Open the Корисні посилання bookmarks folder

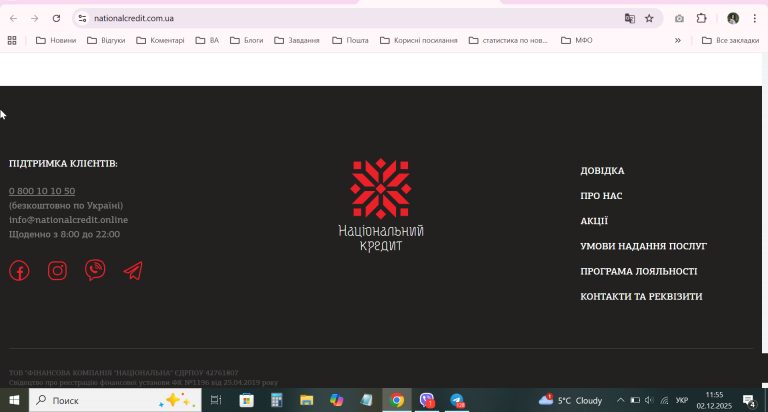coord(419,40)
